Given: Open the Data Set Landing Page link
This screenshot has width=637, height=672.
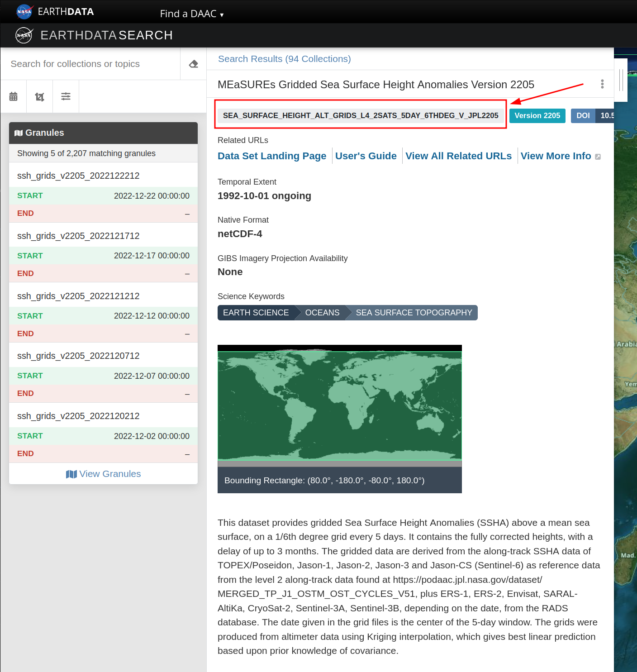Looking at the screenshot, I should tap(271, 156).
